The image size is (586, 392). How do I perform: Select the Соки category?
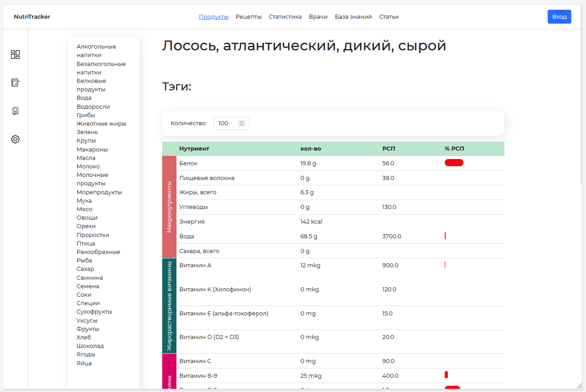(x=84, y=295)
